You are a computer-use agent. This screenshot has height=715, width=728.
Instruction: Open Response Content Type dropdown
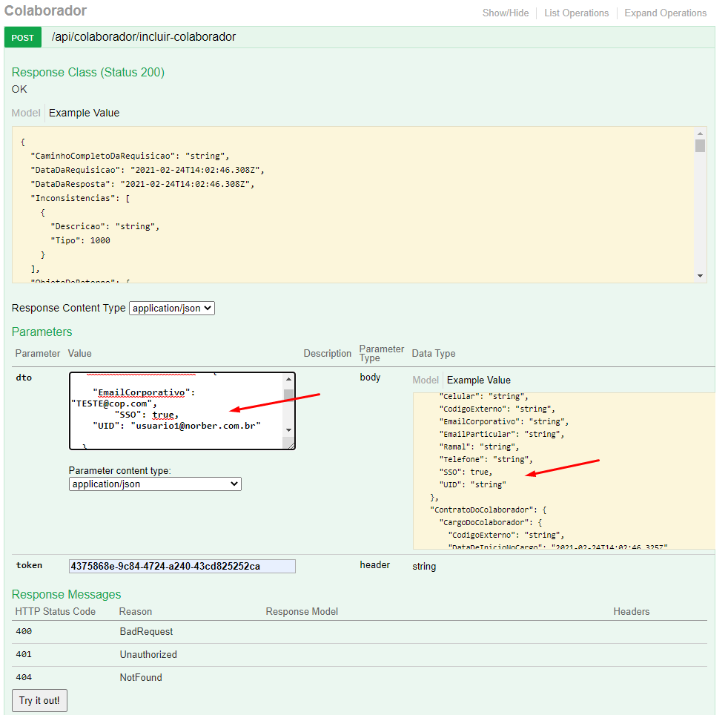tap(171, 308)
